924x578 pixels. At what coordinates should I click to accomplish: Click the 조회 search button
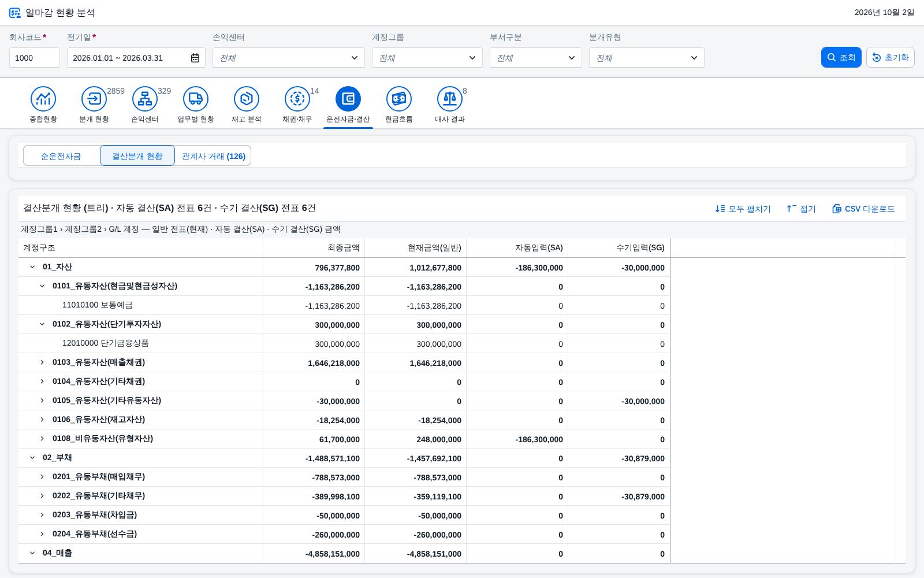point(841,57)
